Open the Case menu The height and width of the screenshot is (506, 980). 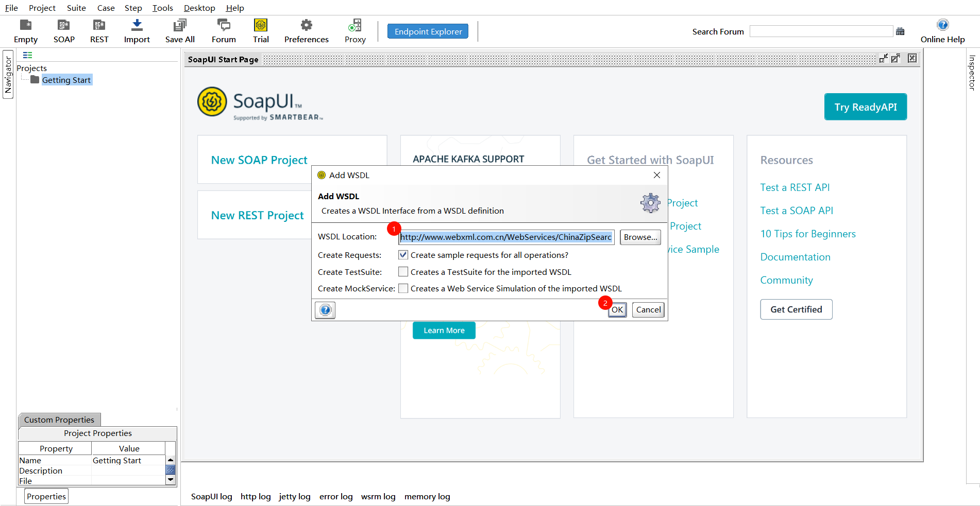tap(106, 8)
